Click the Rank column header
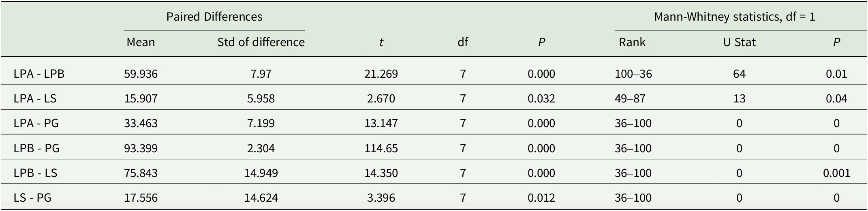868x211 pixels. coord(632,42)
